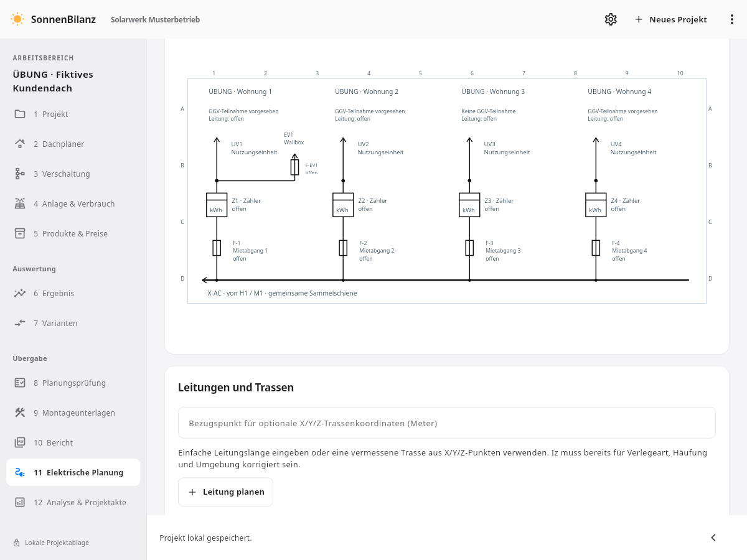The width and height of the screenshot is (747, 560).
Task: Click the 'Keine GGV-Teilnahme' text
Action: (x=489, y=111)
